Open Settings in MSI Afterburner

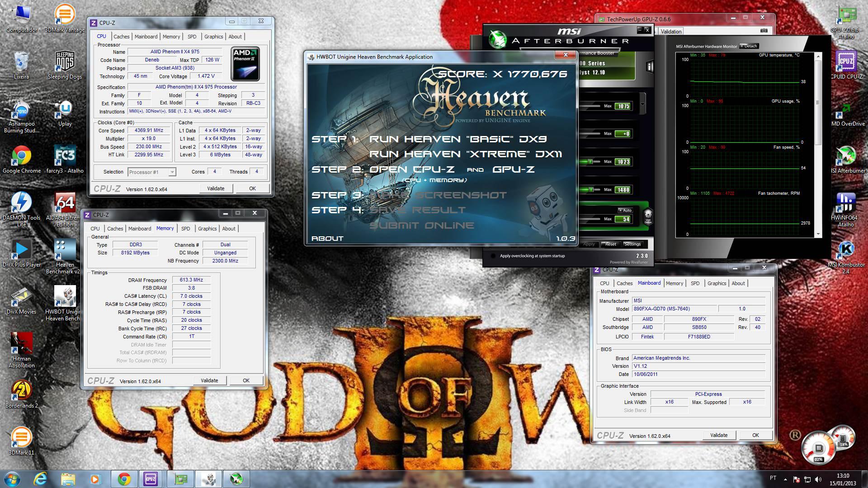(632, 244)
